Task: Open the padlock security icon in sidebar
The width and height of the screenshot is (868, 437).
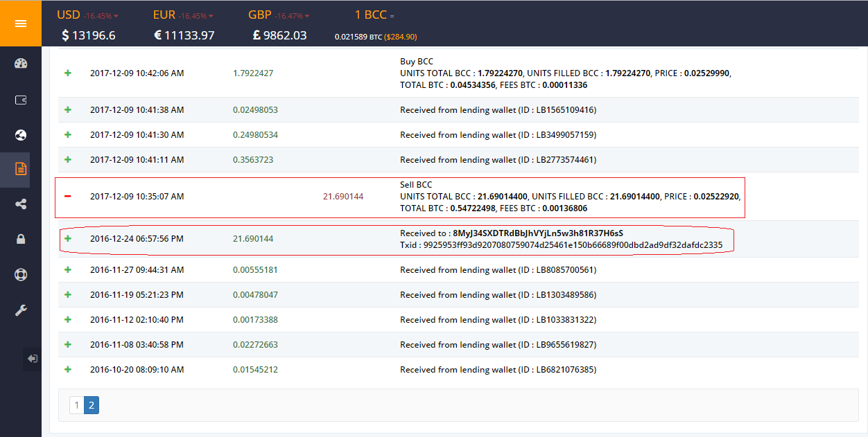Action: pos(21,239)
